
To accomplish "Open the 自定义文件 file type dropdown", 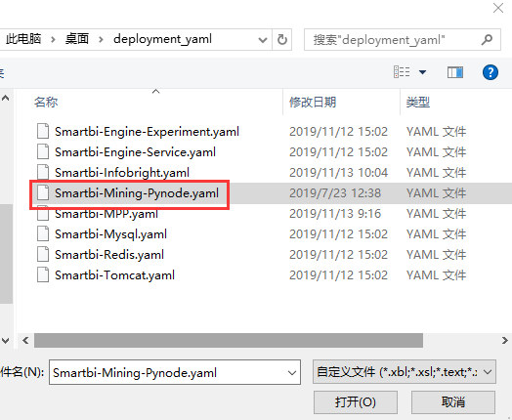I will (x=405, y=372).
